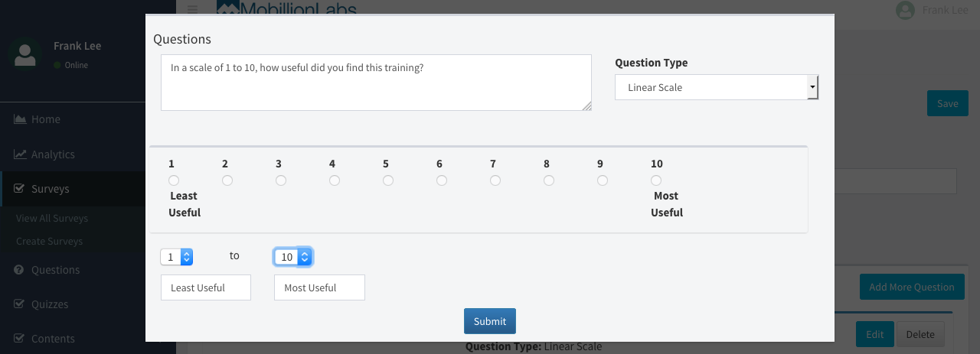Click the Home chart icon in sidebar

(x=21, y=119)
